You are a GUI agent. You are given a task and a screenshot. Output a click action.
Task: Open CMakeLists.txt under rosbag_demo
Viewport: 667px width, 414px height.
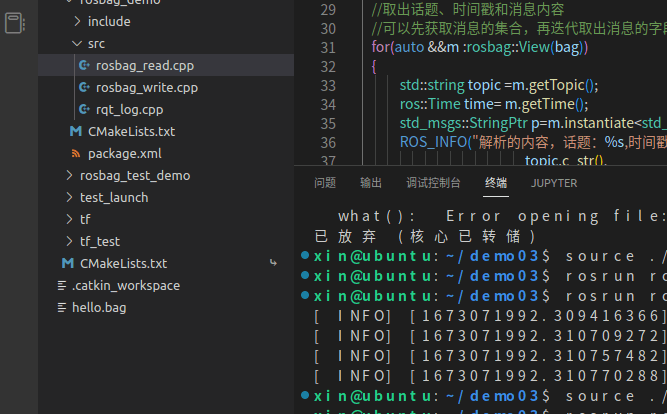166,131
